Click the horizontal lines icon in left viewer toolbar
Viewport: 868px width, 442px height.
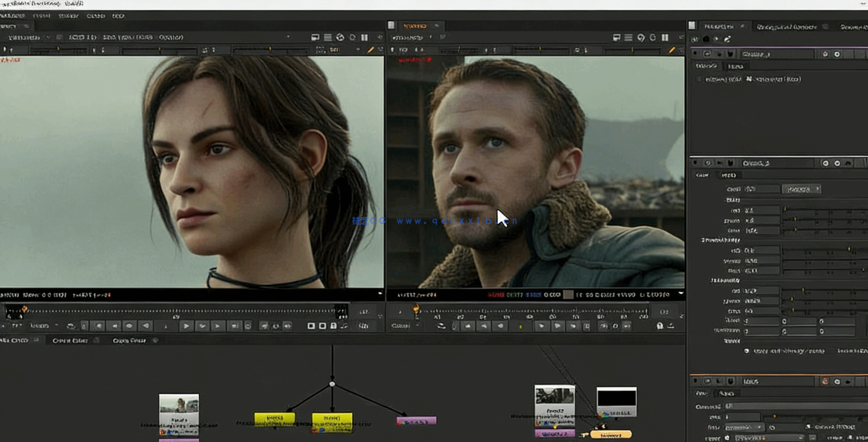pos(328,37)
